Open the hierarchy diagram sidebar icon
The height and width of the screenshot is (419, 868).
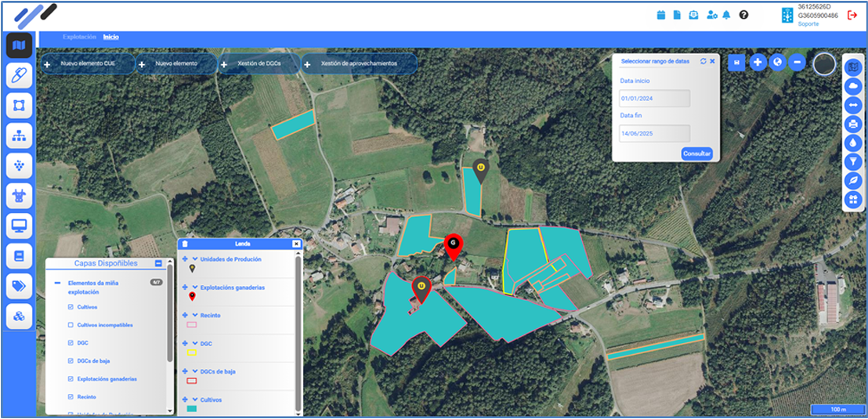click(x=19, y=135)
